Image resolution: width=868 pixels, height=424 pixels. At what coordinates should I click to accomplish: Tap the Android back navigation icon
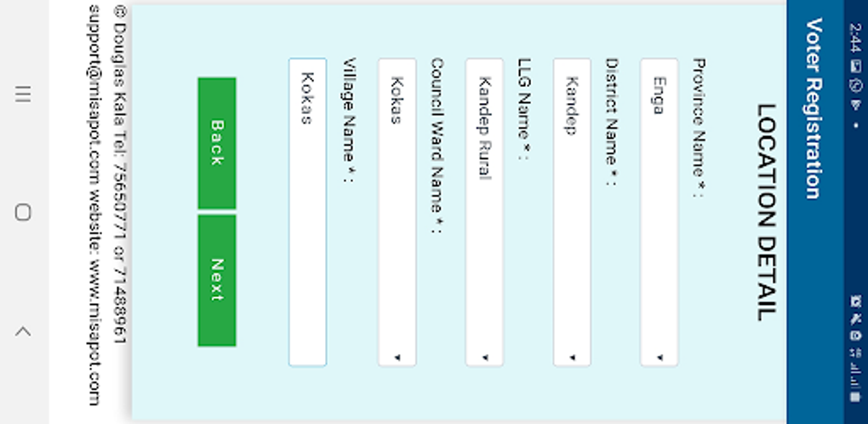23,330
